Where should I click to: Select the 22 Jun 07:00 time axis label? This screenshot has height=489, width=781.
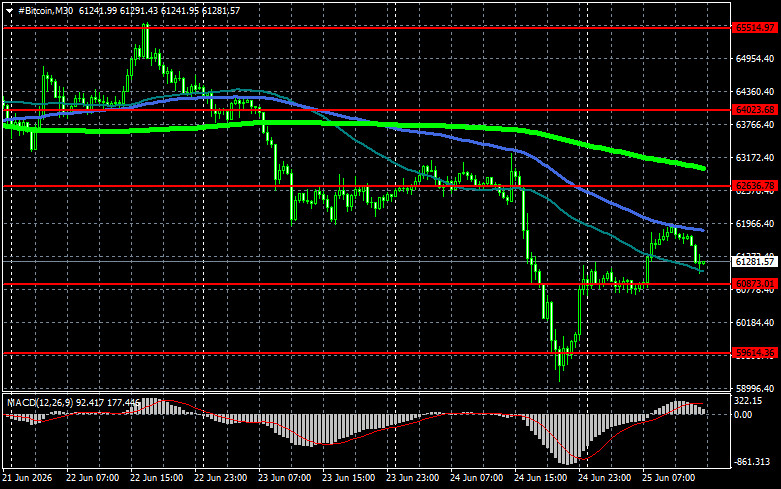coord(93,478)
